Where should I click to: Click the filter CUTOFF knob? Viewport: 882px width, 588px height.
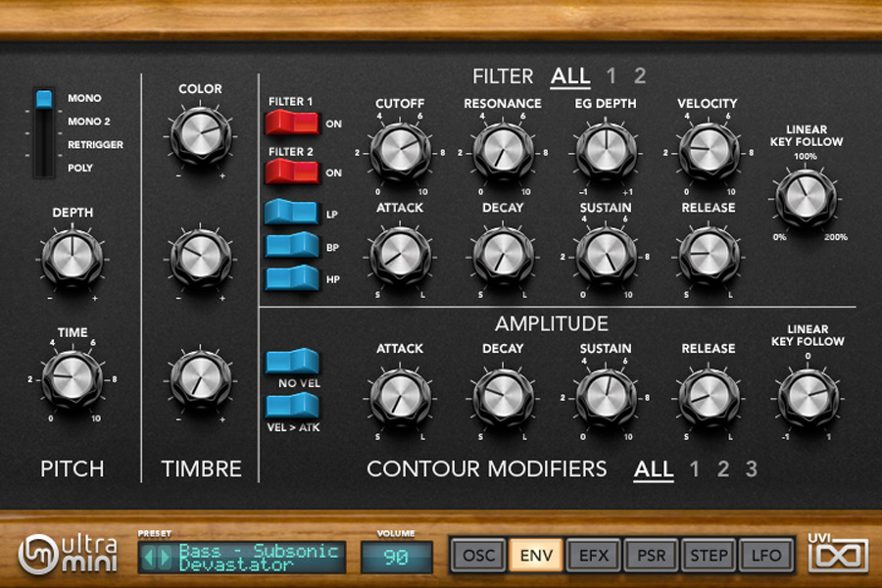[400, 152]
